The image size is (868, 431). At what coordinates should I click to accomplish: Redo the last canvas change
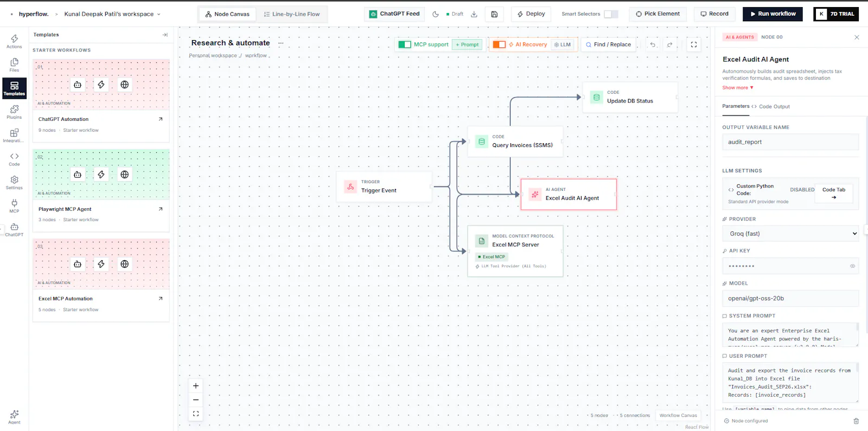pos(669,44)
